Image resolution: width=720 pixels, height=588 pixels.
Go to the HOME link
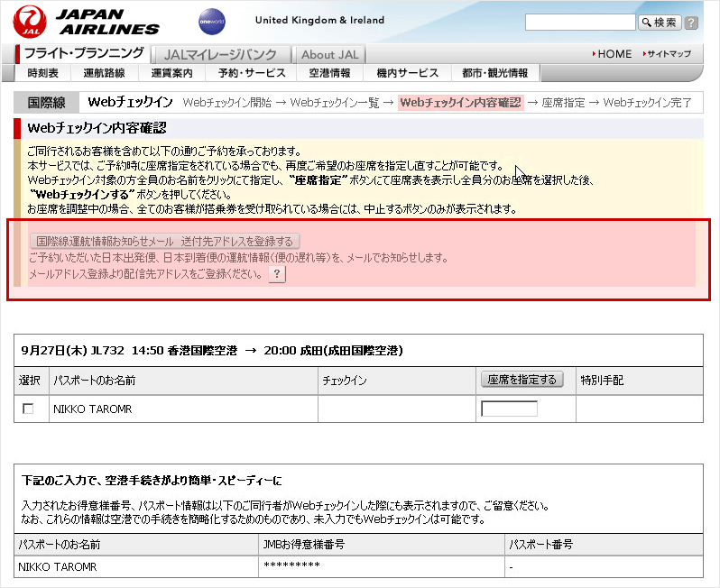[614, 54]
